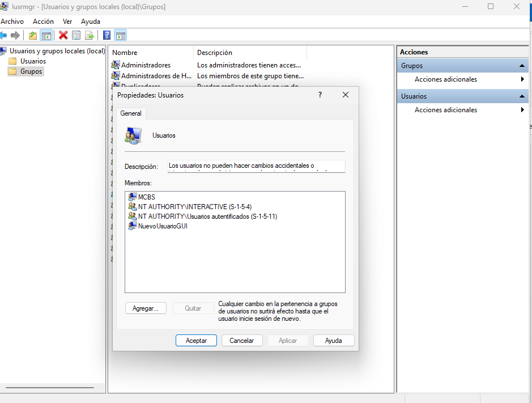Open Properties via the toolbar icon

76,35
